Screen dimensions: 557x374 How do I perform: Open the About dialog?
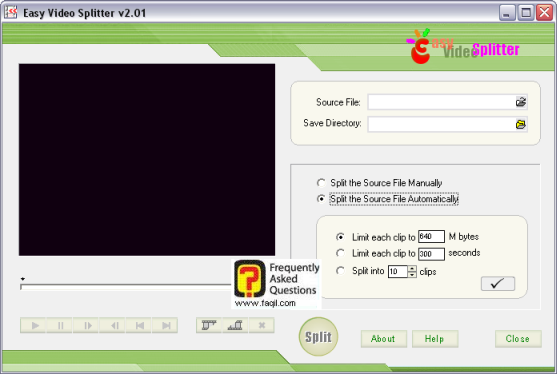[383, 339]
